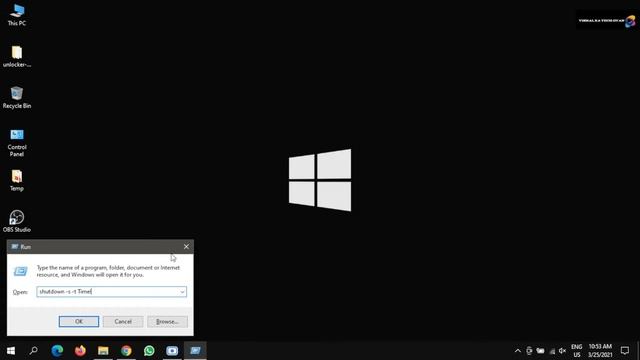640x360 pixels.
Task: Open the Action Center notifications icon
Action: 625,351
